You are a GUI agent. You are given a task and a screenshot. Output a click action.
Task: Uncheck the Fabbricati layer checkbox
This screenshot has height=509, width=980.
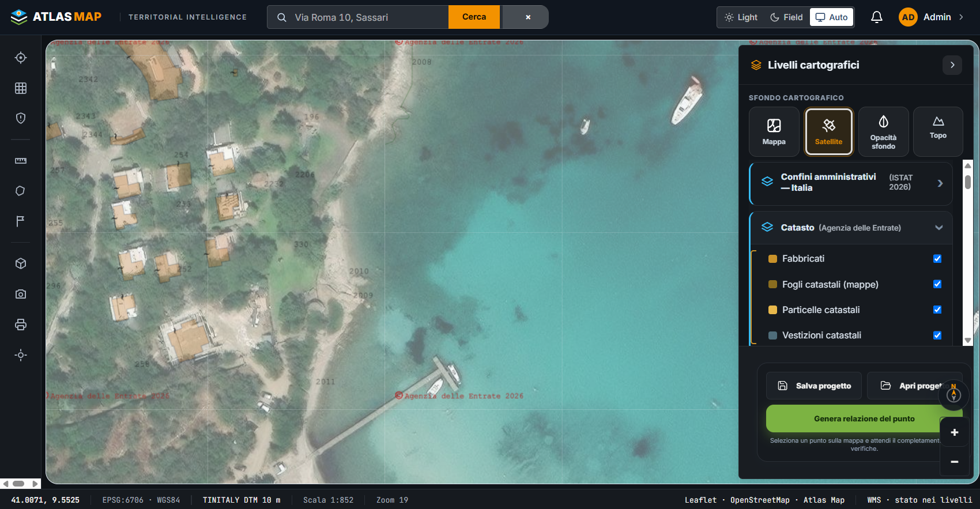937,259
